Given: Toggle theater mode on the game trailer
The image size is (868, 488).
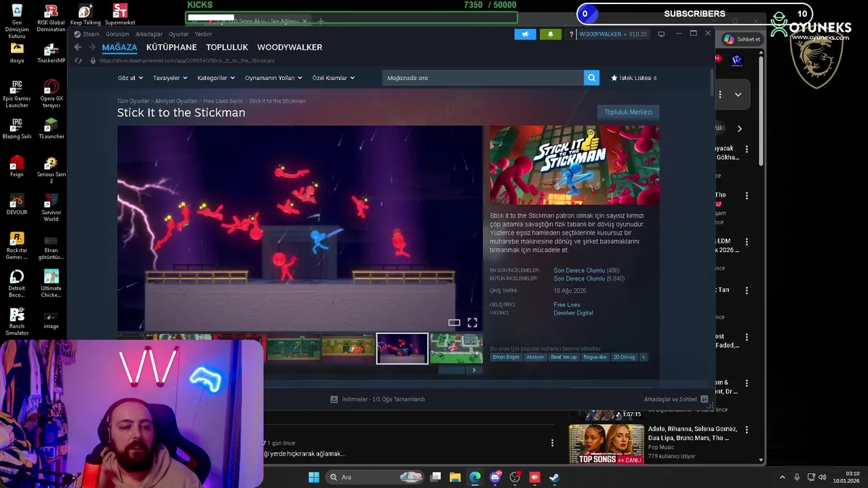Looking at the screenshot, I should click(454, 323).
